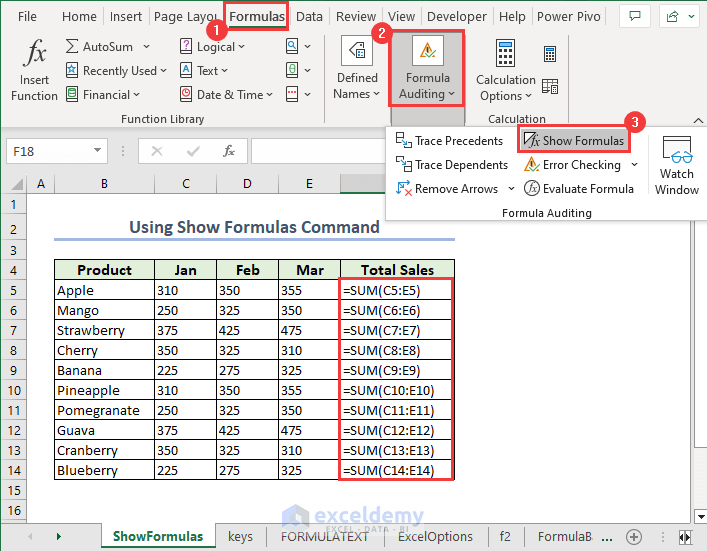The width and height of the screenshot is (707, 551).
Task: Open the Financial functions icon
Action: tap(72, 94)
